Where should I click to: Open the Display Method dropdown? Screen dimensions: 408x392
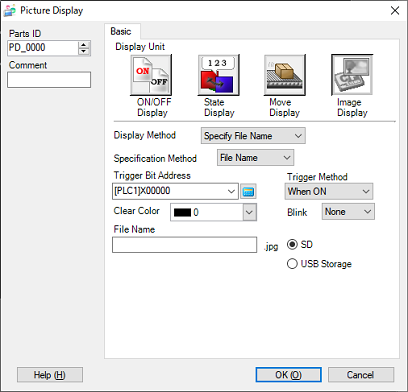click(x=253, y=136)
